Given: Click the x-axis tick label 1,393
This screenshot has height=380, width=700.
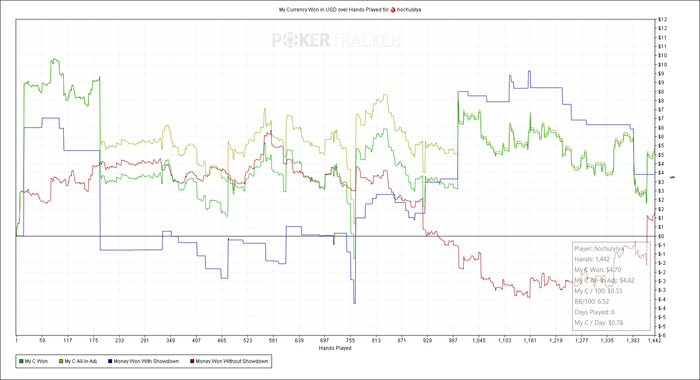Looking at the screenshot, I should click(633, 341).
